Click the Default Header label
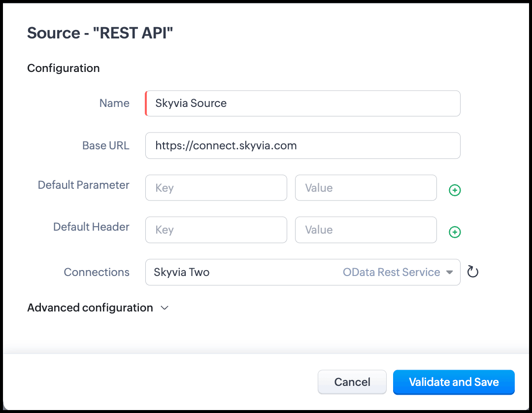This screenshot has height=413, width=532. [x=91, y=227]
